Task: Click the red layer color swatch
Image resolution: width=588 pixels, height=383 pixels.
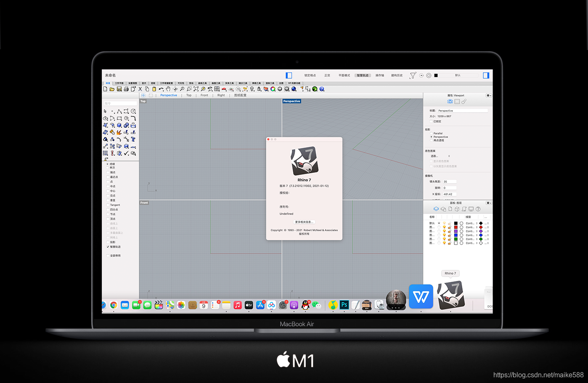Action: coord(456,227)
